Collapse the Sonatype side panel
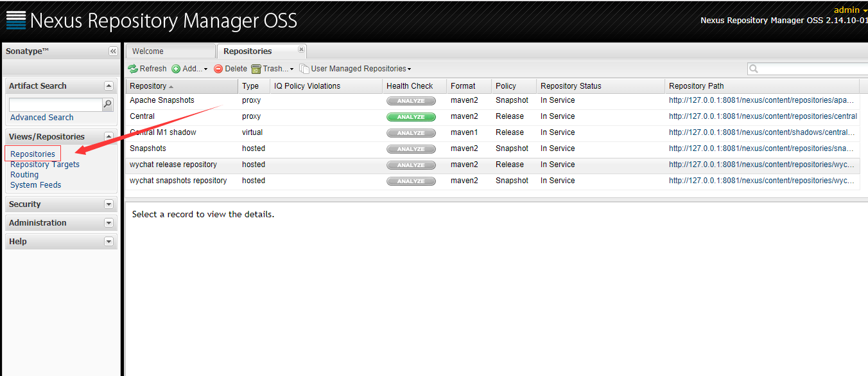 point(113,51)
